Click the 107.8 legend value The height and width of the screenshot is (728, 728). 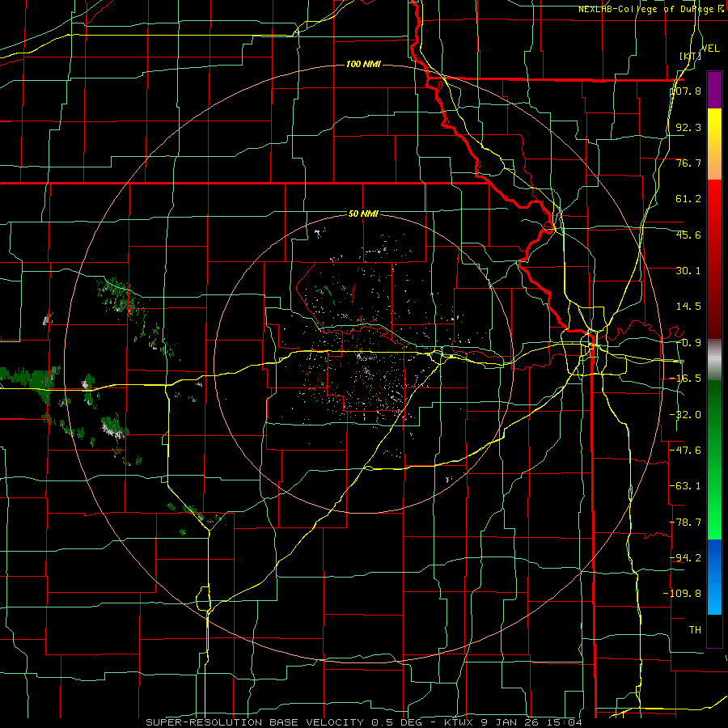686,91
